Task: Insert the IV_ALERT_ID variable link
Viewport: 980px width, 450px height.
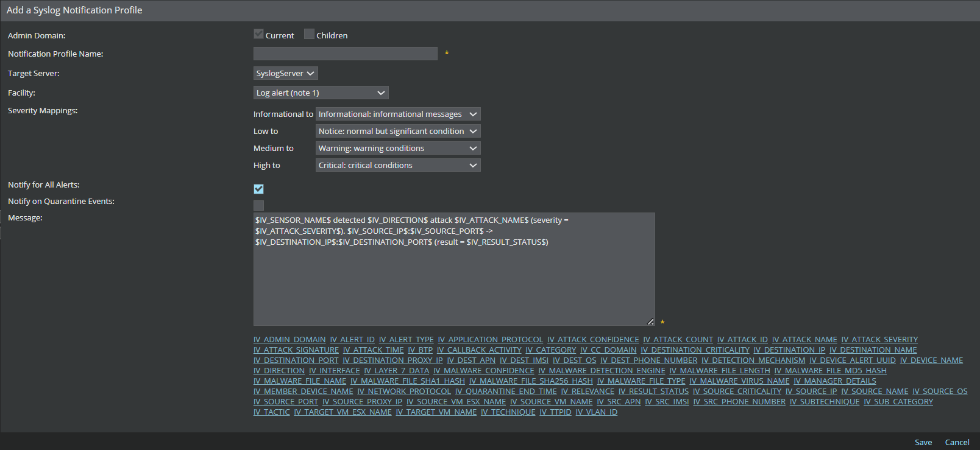Action: 352,340
